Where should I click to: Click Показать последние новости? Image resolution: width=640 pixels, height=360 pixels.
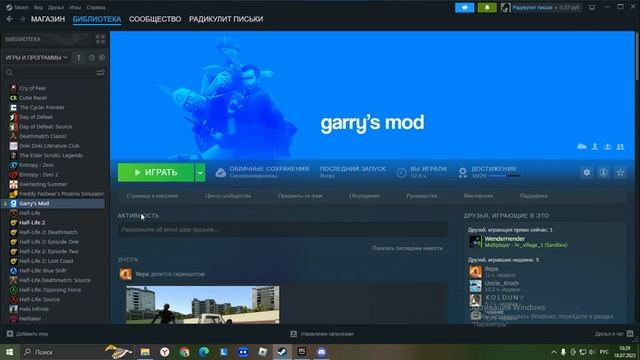click(x=407, y=248)
